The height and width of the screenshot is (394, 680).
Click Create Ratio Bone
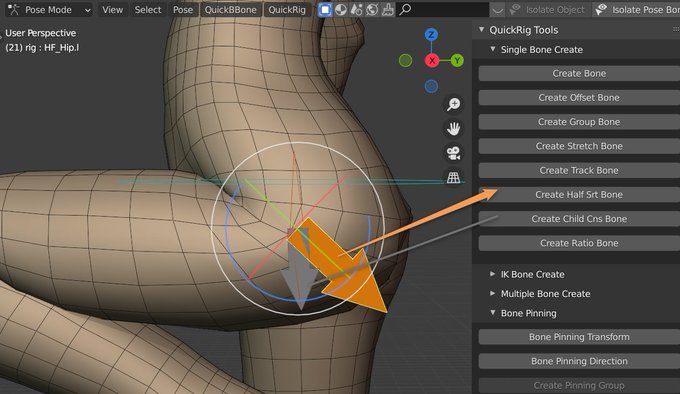(x=579, y=243)
